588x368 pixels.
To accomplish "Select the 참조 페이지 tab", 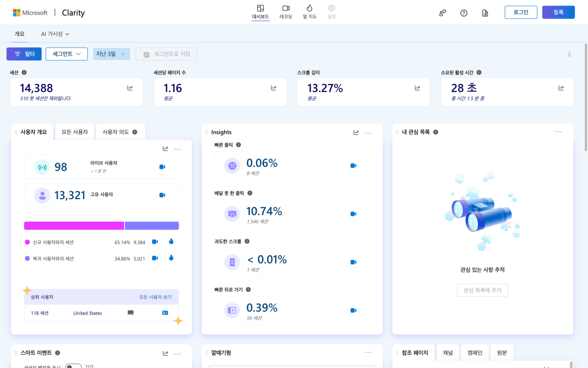I will [x=414, y=353].
